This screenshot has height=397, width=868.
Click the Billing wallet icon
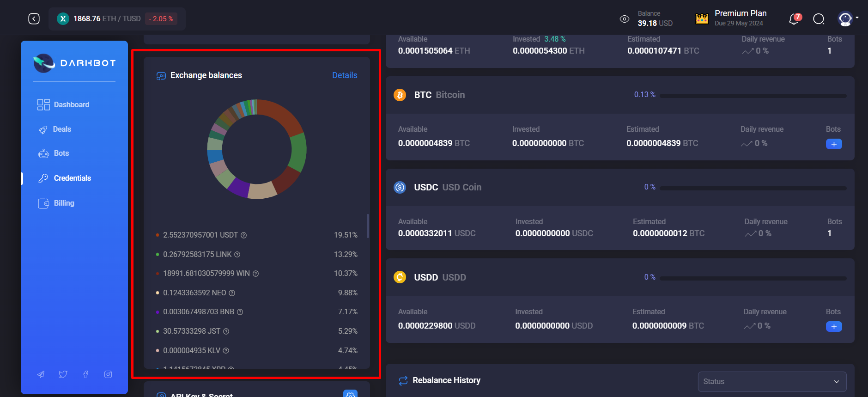click(43, 203)
